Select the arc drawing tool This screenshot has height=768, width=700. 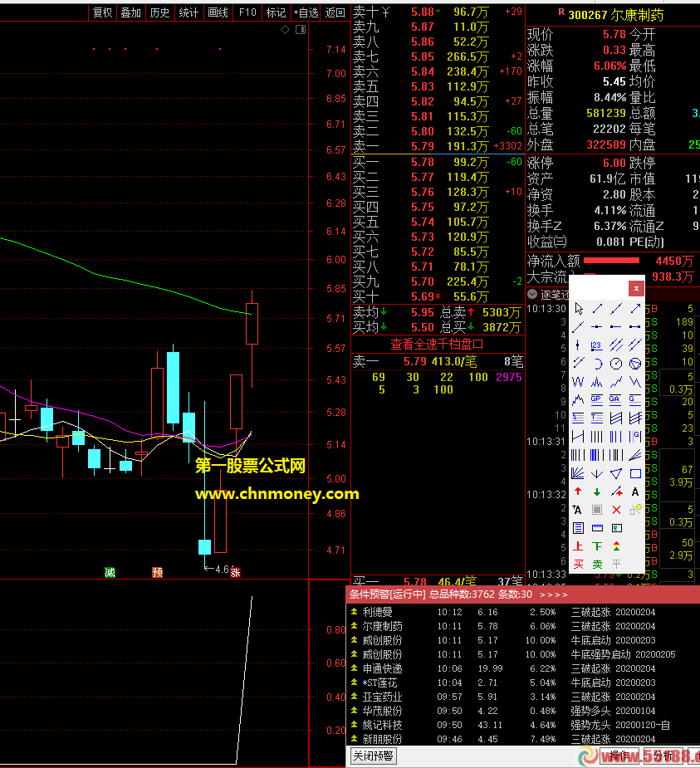pyautogui.click(x=597, y=364)
